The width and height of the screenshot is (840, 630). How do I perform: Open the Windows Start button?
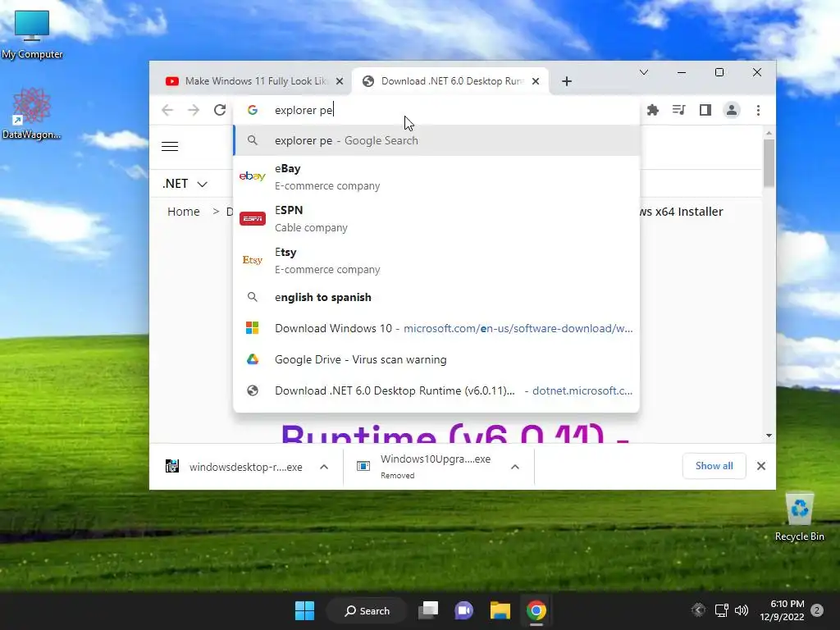(305, 610)
